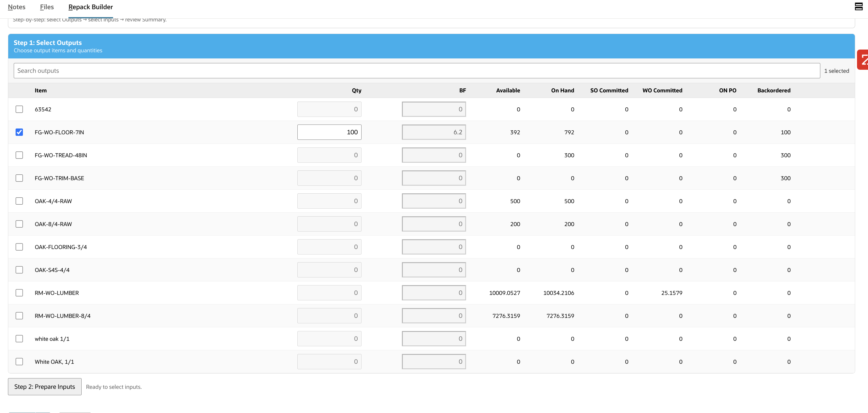Check the RM-WO-LUMBER output
Image resolution: width=868 pixels, height=413 pixels.
pyautogui.click(x=19, y=293)
